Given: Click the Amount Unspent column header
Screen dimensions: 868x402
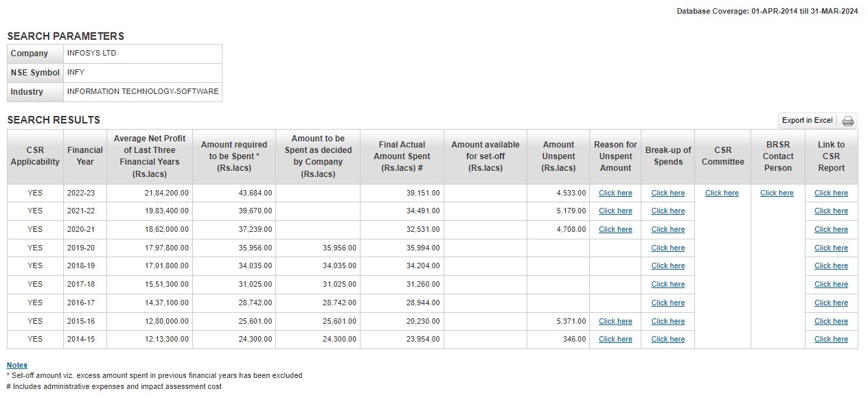Looking at the screenshot, I should [558, 156].
